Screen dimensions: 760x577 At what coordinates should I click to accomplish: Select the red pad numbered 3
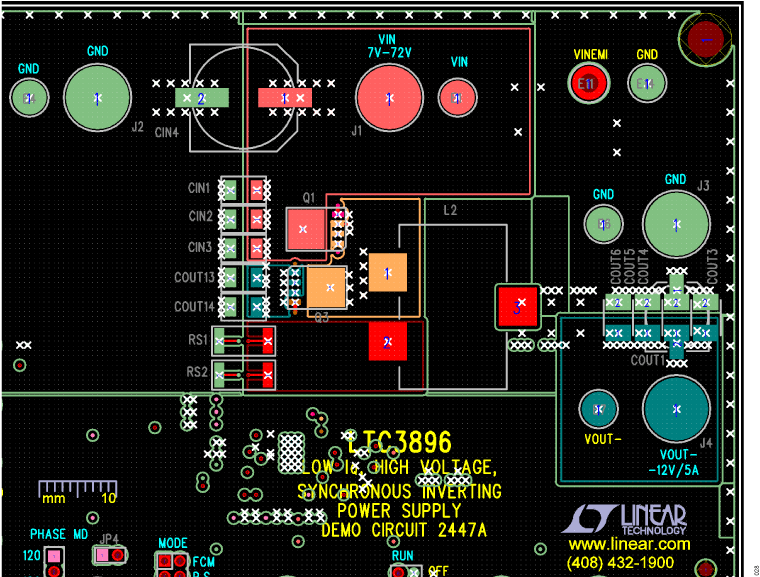(x=518, y=307)
